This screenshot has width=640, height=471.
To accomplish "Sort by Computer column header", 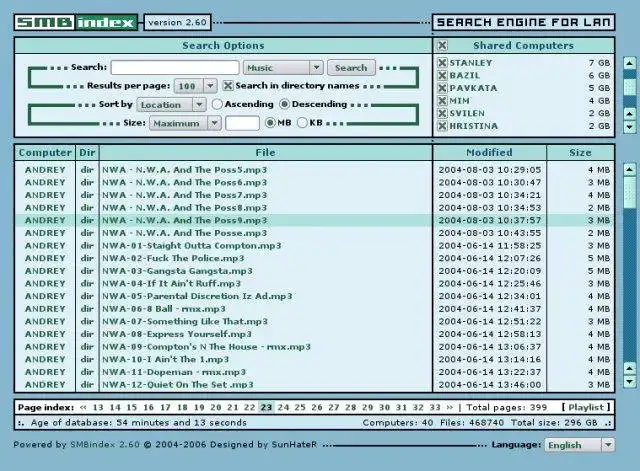I will click(45, 153).
